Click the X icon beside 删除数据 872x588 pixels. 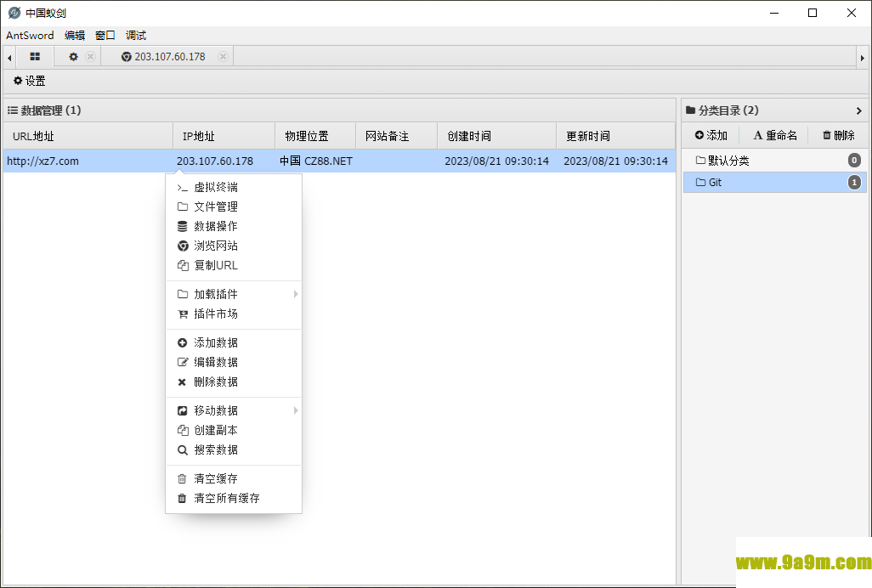point(182,382)
